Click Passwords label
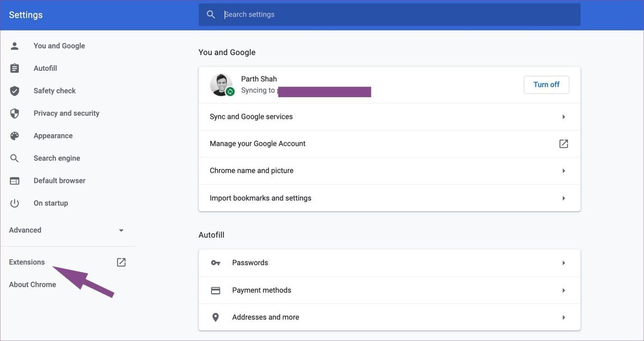The image size is (644, 341). (250, 263)
